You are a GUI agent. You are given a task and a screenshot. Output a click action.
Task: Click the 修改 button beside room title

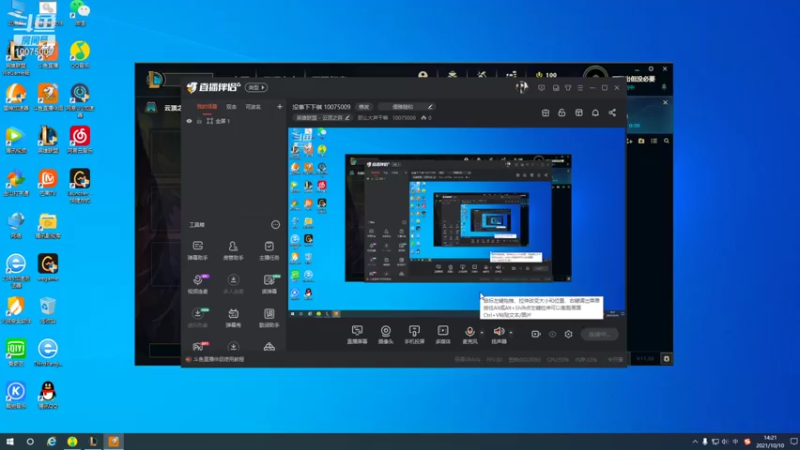coord(364,107)
